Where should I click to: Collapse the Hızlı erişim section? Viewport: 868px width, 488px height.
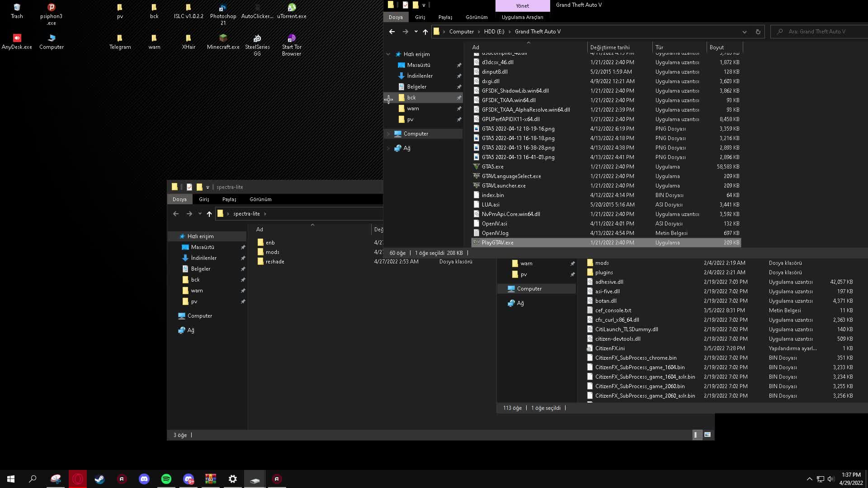click(389, 54)
